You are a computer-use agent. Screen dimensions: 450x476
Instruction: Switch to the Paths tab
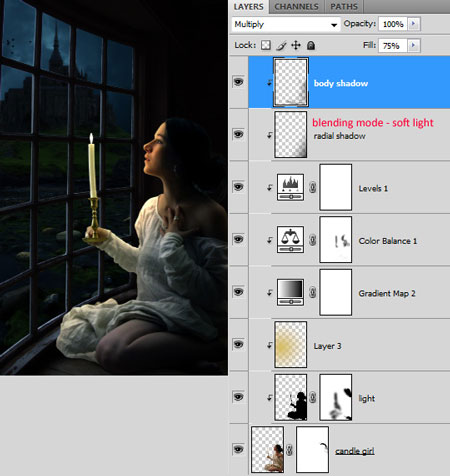click(x=344, y=7)
